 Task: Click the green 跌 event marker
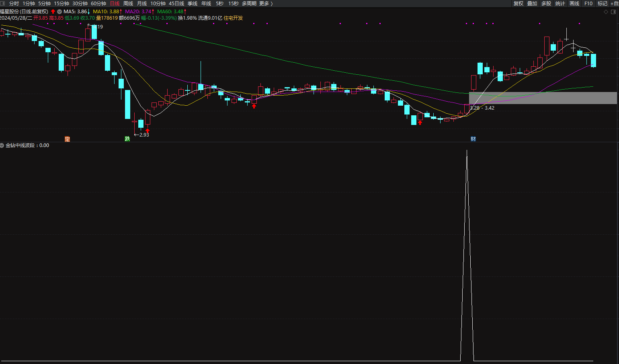(127, 139)
